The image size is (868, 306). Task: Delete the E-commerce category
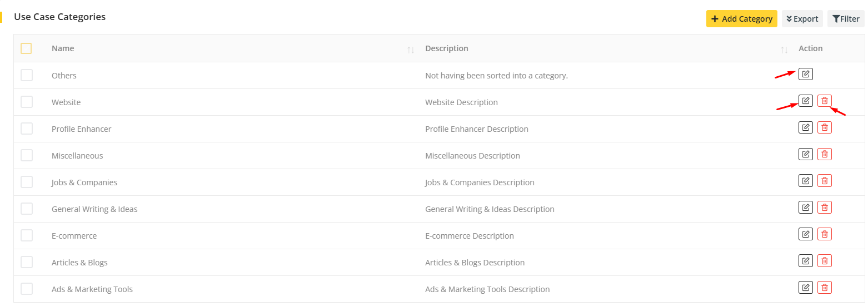point(825,234)
